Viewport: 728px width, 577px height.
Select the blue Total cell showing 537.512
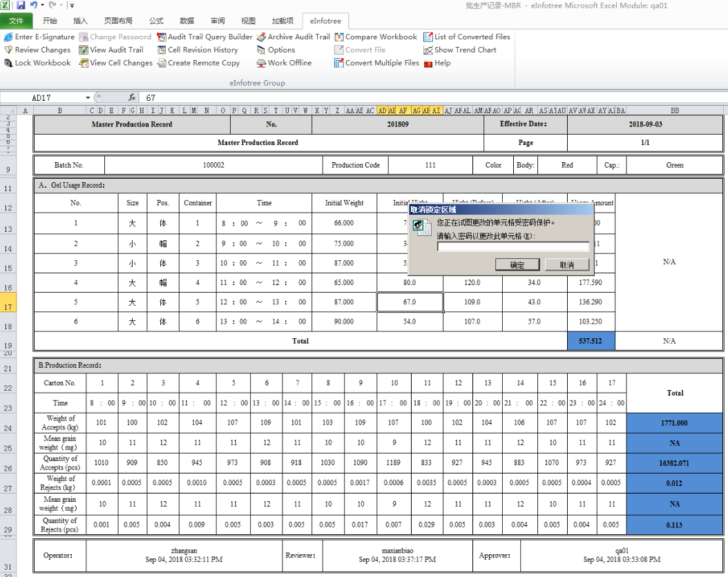tap(591, 341)
